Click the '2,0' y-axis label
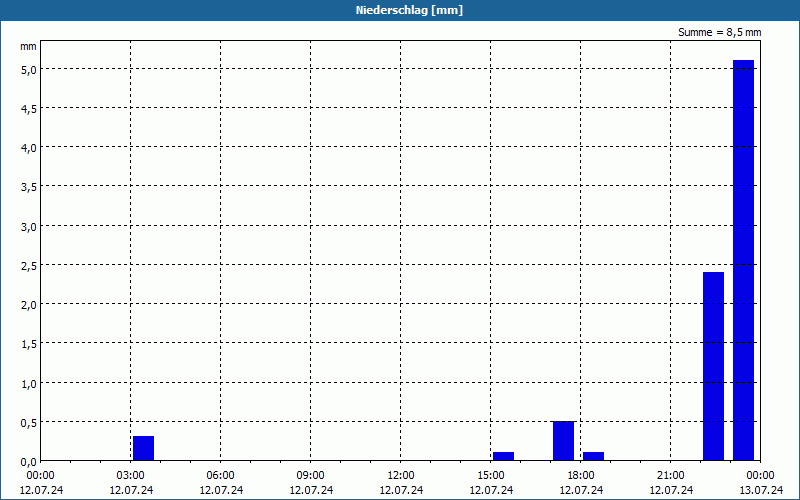This screenshot has height=500, width=800. 28,305
